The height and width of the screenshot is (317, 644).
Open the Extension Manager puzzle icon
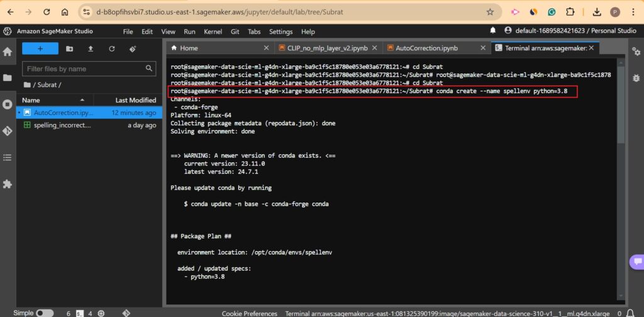pos(8,184)
